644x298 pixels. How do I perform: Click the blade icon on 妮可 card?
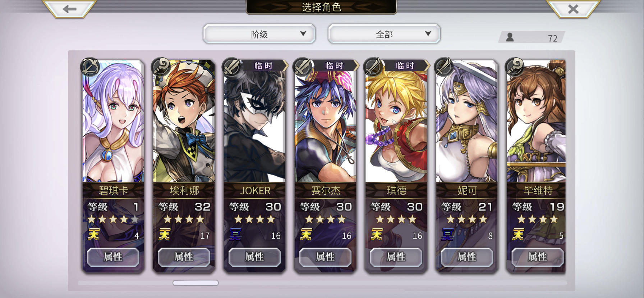444,67
